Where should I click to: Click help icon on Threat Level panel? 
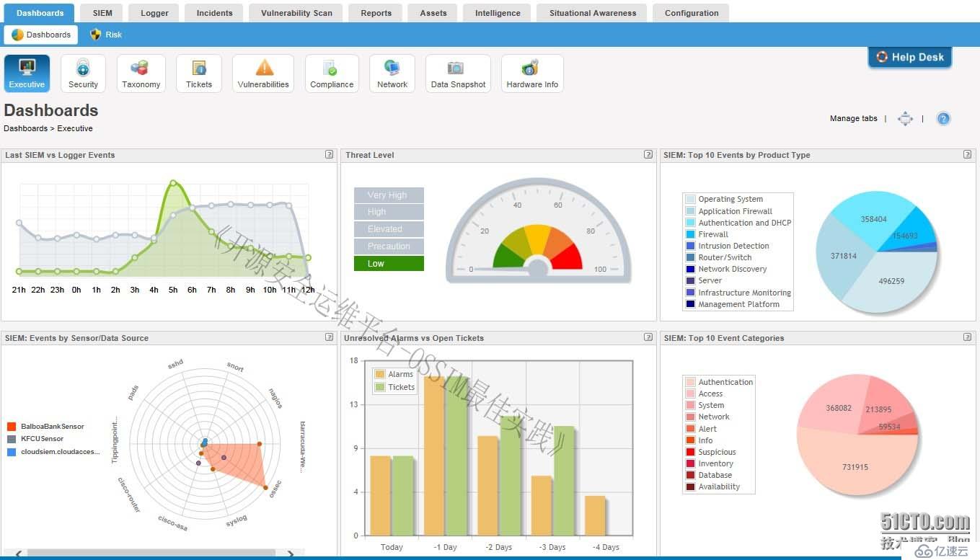click(x=648, y=154)
